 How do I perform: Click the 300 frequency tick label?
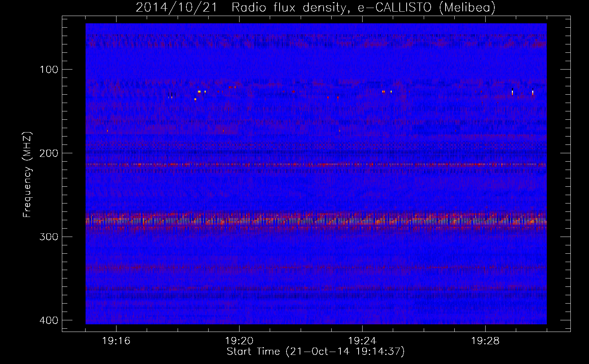point(49,237)
